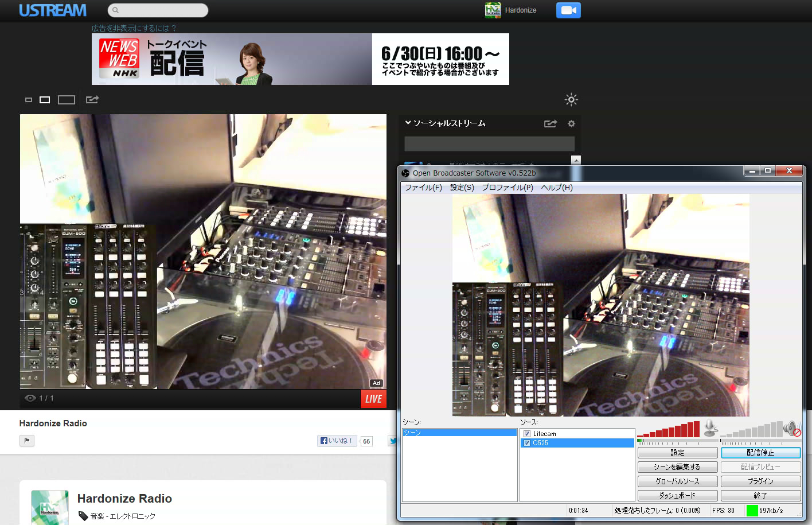
Task: Open the 設定(S) menu in OBS
Action: [462, 188]
